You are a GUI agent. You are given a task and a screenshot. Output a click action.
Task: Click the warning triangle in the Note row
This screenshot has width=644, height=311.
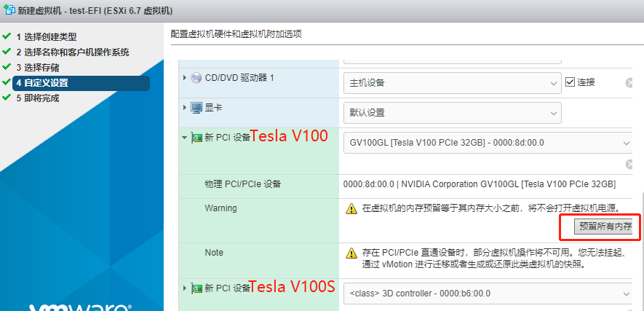click(x=351, y=253)
